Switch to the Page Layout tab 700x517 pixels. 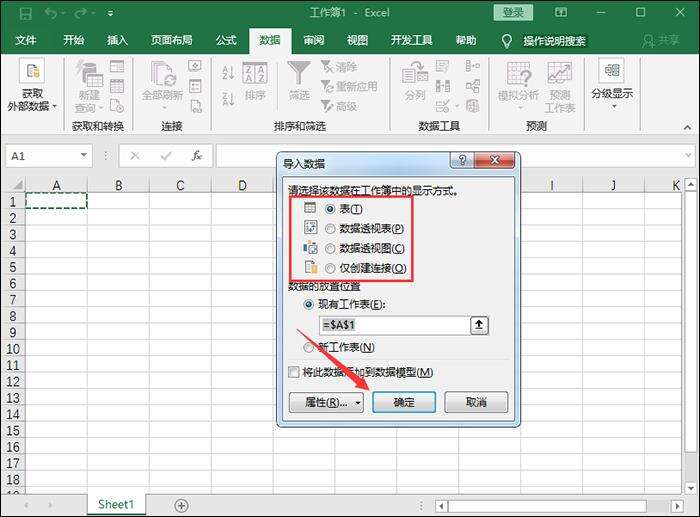(x=171, y=41)
